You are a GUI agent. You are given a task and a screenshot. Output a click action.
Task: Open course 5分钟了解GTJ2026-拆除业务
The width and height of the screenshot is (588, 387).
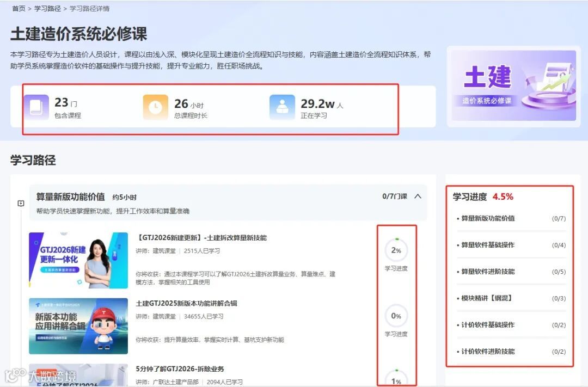point(180,369)
